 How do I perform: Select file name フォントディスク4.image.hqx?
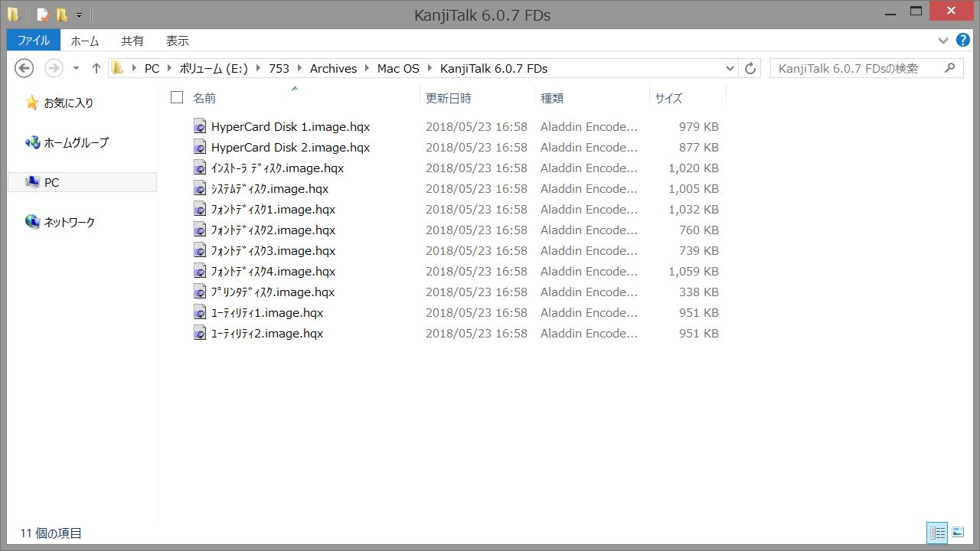[x=273, y=271]
